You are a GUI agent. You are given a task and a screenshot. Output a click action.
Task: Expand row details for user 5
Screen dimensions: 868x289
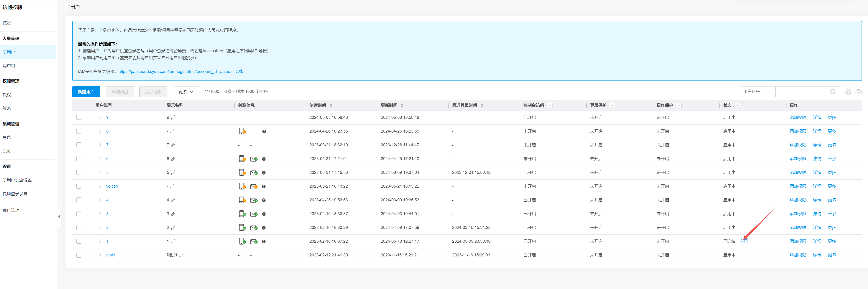100,172
